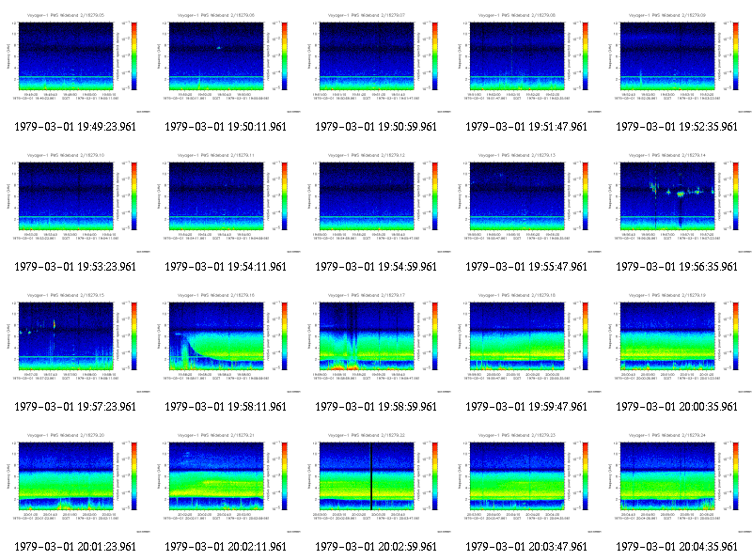Click caption text 1979-03-01 19:56:35.961
The image size is (752, 560).
pyautogui.click(x=677, y=267)
